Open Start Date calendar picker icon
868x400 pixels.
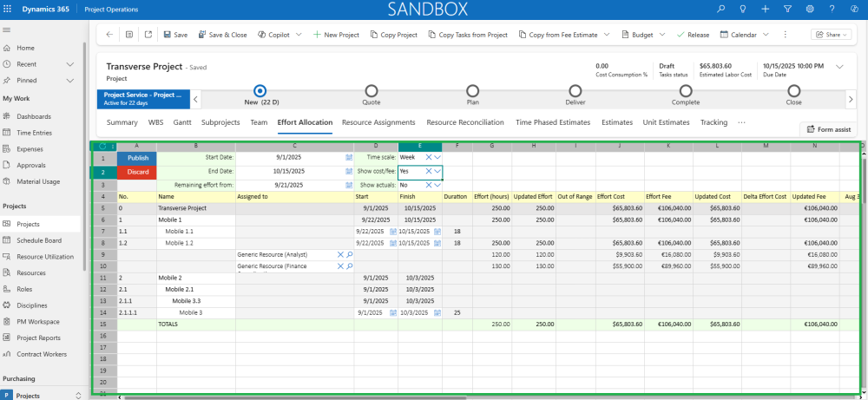click(349, 158)
